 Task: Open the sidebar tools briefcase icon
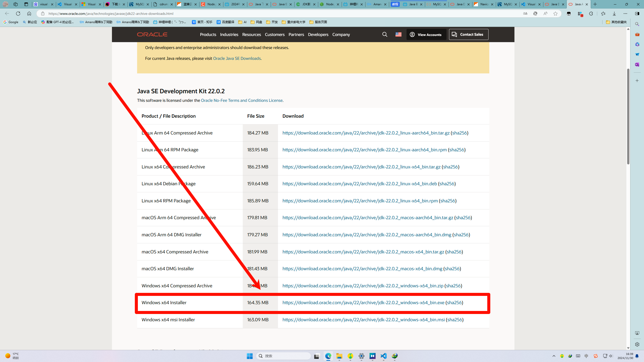[x=637, y=34]
